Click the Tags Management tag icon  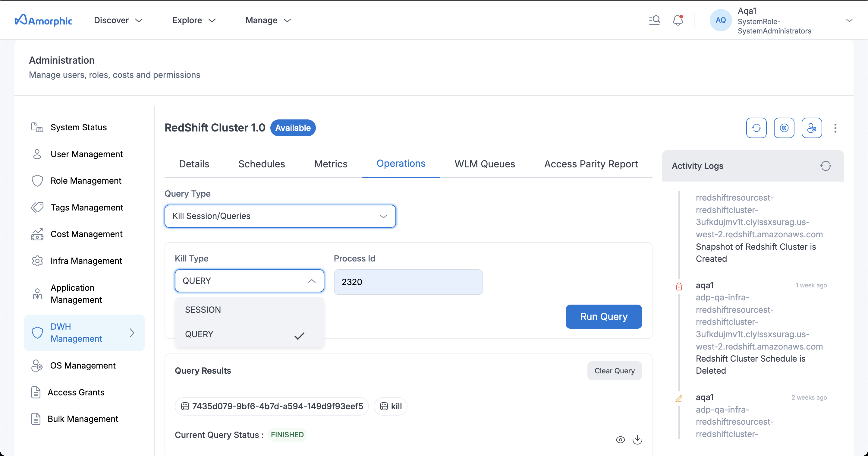tap(37, 207)
